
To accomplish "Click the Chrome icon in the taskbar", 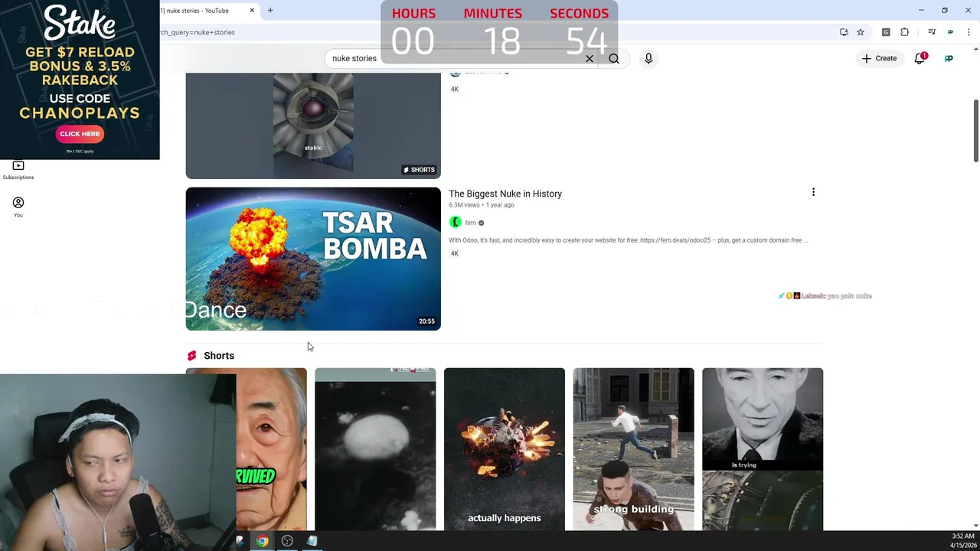I will click(263, 541).
